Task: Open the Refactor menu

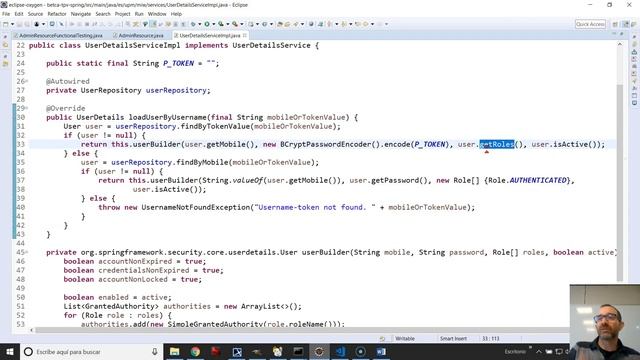Action: click(57, 14)
